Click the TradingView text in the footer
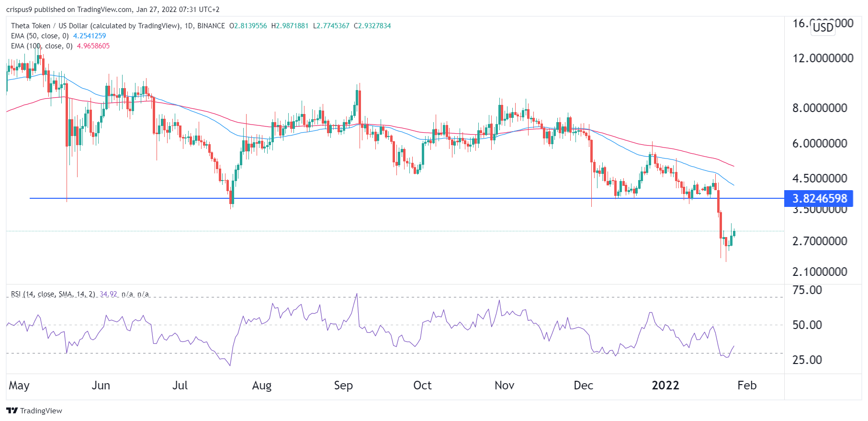Screen dimensions: 868x421 41,410
